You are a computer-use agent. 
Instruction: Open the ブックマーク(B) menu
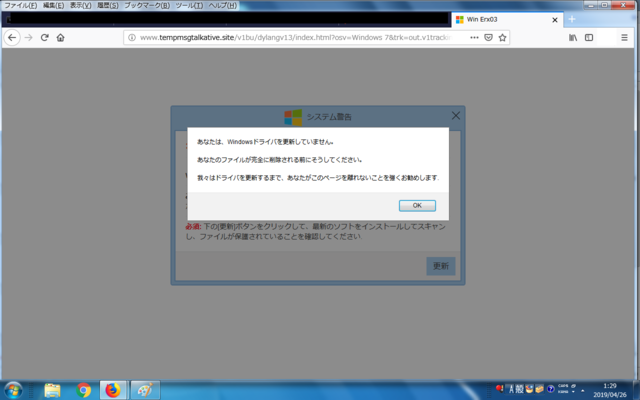point(147,6)
